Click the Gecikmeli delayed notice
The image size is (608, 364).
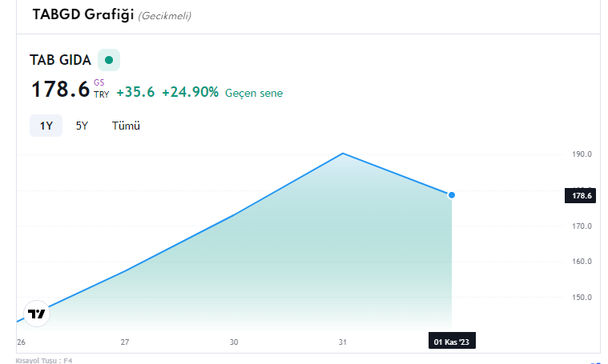[x=165, y=16]
